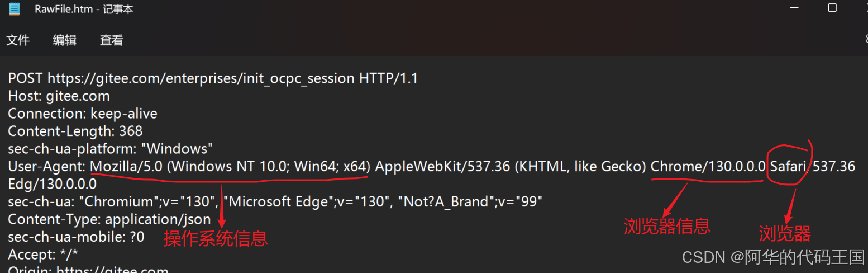This screenshot has height=273, width=868.
Task: Open the 编辑 menu
Action: point(65,40)
